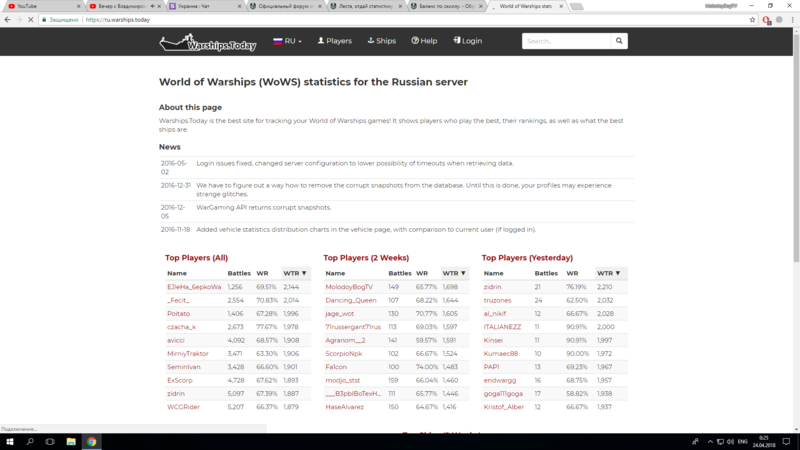
Task: Open player EJIeHa_6epkoWa profile
Action: 194,287
